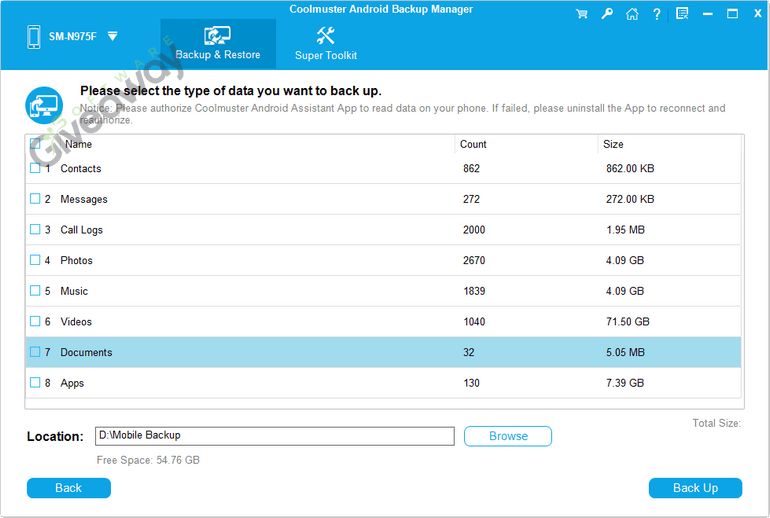Click the Contacts count value 862

471,168
